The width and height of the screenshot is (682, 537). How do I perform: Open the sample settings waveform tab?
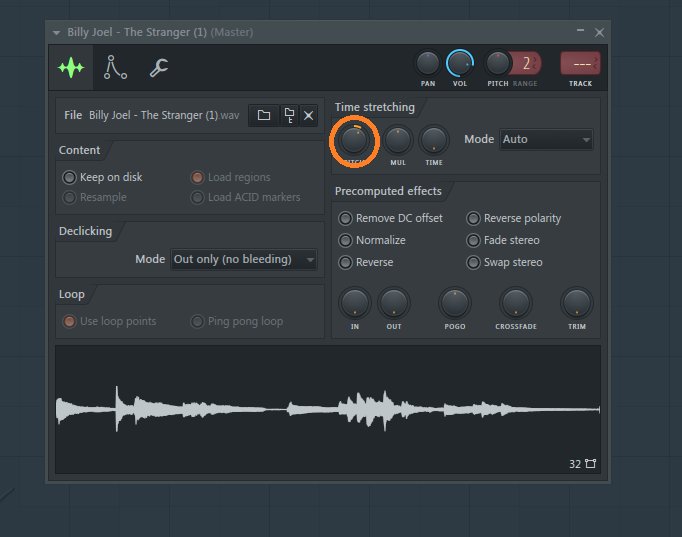[71, 68]
